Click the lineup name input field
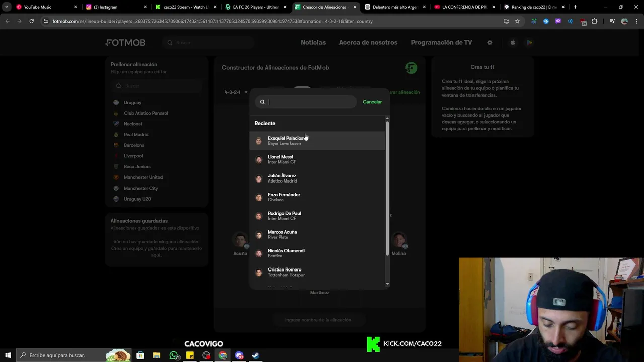 (x=318, y=320)
